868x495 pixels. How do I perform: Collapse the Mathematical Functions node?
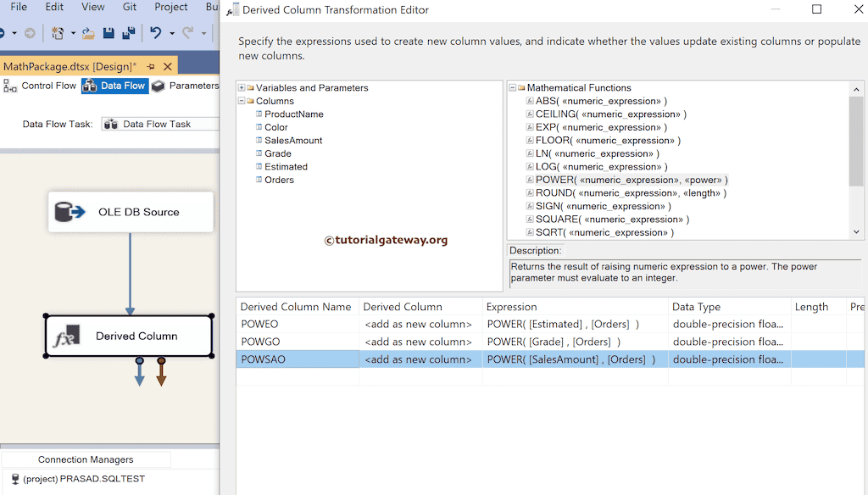pos(511,87)
